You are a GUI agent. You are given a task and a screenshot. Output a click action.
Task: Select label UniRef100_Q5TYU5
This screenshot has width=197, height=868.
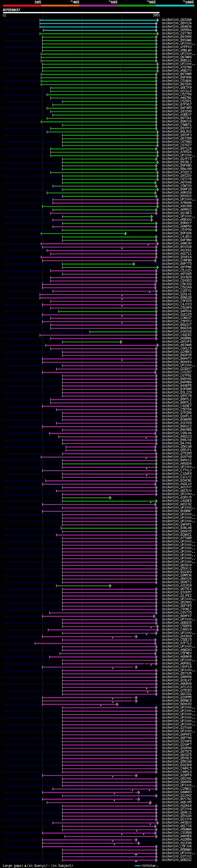coord(177,674)
